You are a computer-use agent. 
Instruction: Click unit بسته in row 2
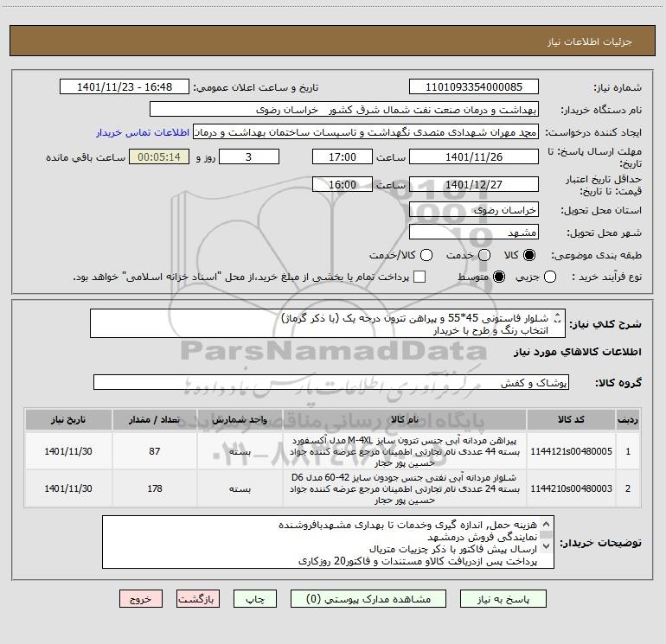click(240, 488)
